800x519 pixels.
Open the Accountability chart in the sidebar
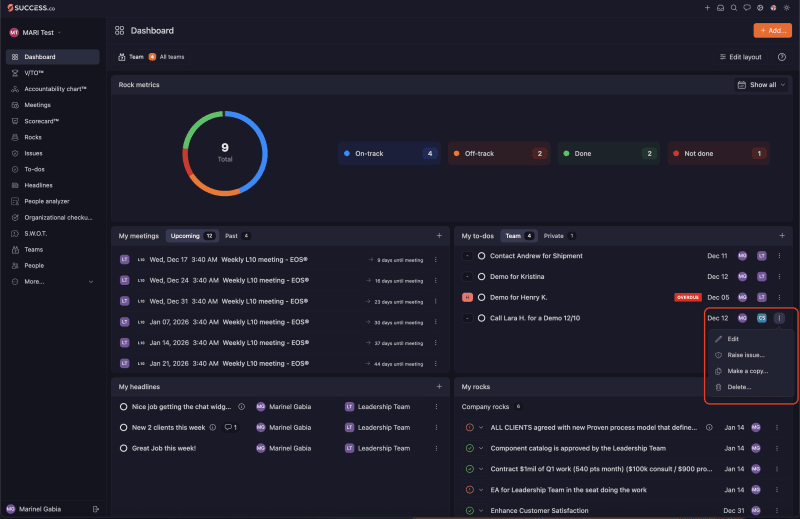coord(55,89)
